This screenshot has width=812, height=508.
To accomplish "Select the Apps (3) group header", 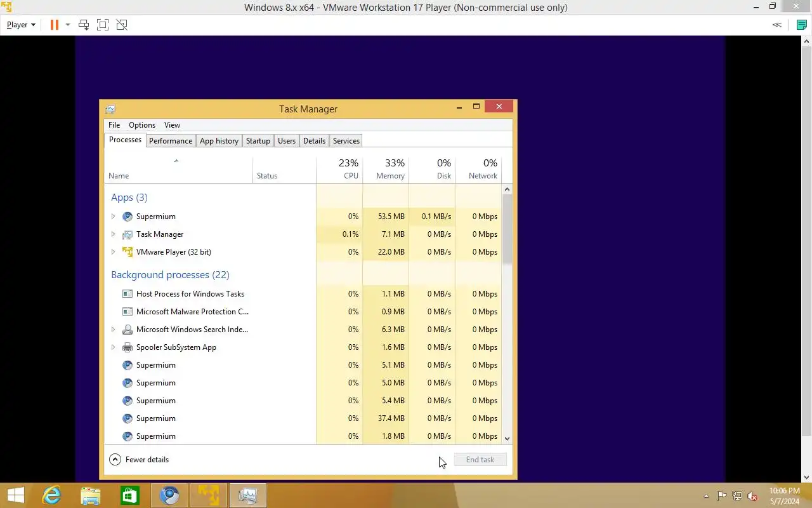I will pyautogui.click(x=129, y=197).
